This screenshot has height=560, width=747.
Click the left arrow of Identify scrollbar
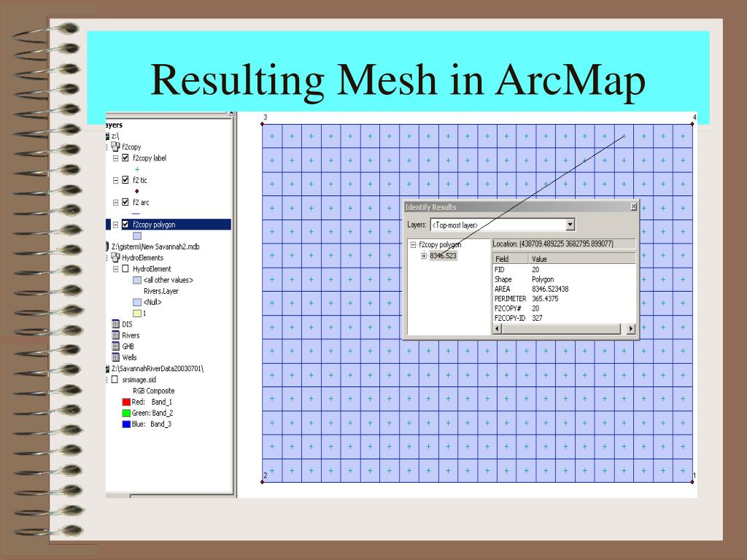[x=498, y=329]
